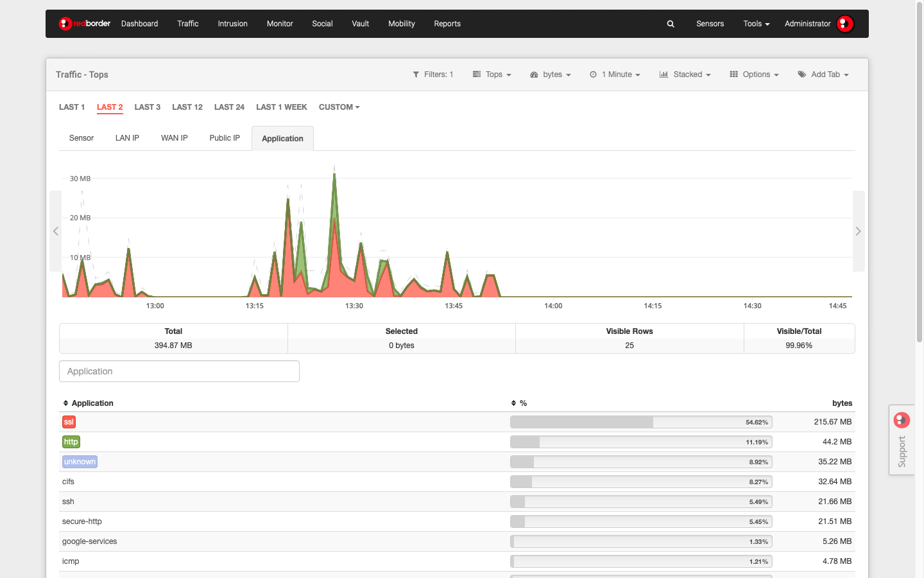Click the redborder logo

[85, 24]
